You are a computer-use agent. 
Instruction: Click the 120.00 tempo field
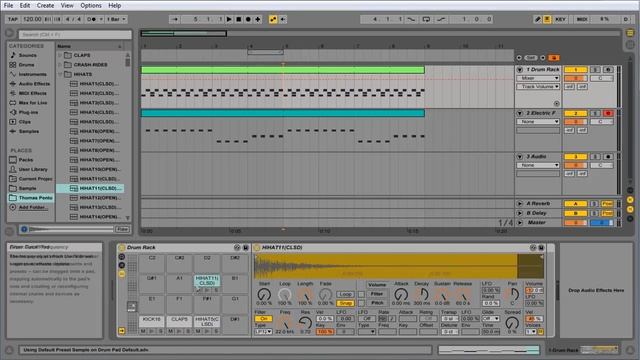coord(32,19)
